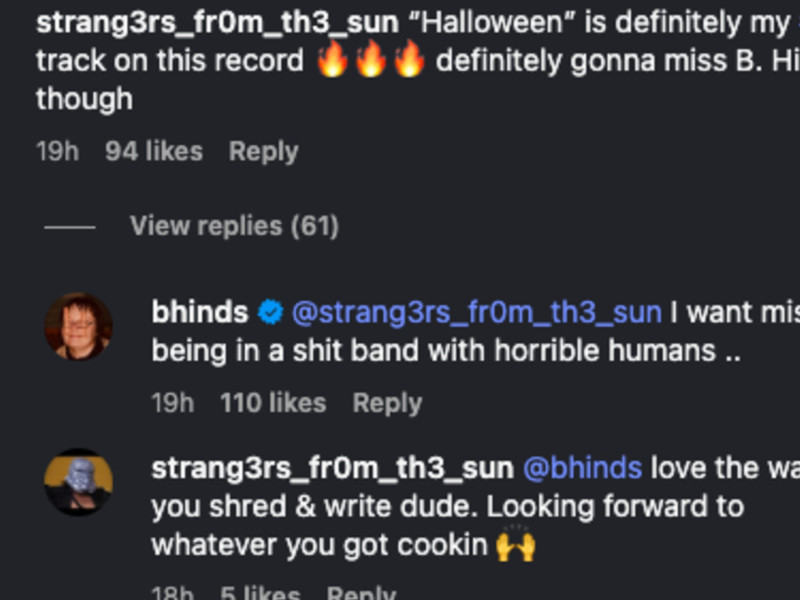The height and width of the screenshot is (600, 800).
Task: Reply to the bhinds comment
Action: 387,403
